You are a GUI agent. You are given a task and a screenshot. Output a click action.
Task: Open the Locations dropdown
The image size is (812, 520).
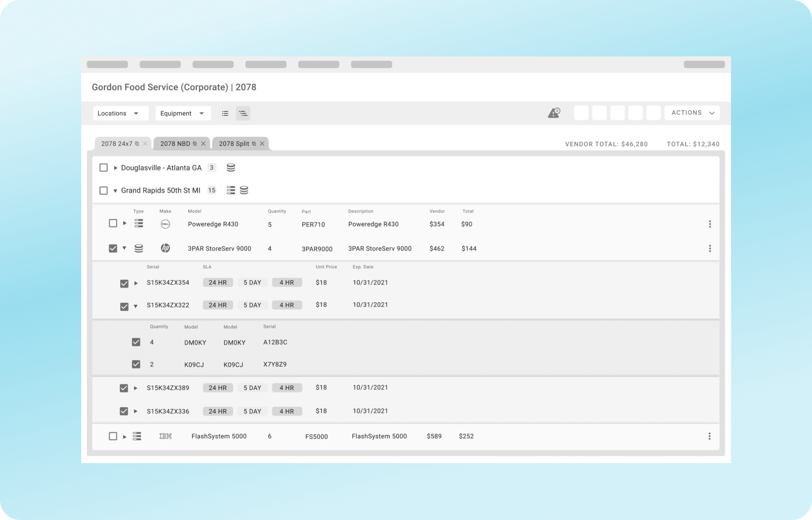(120, 113)
